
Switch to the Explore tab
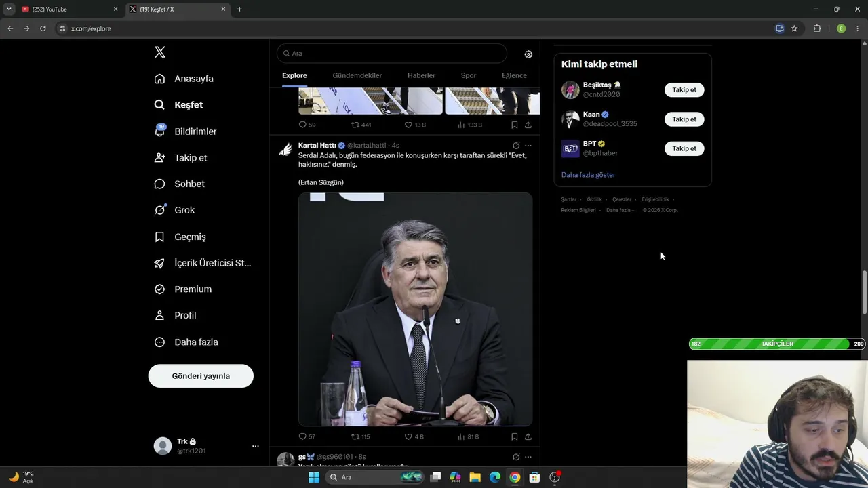294,75
